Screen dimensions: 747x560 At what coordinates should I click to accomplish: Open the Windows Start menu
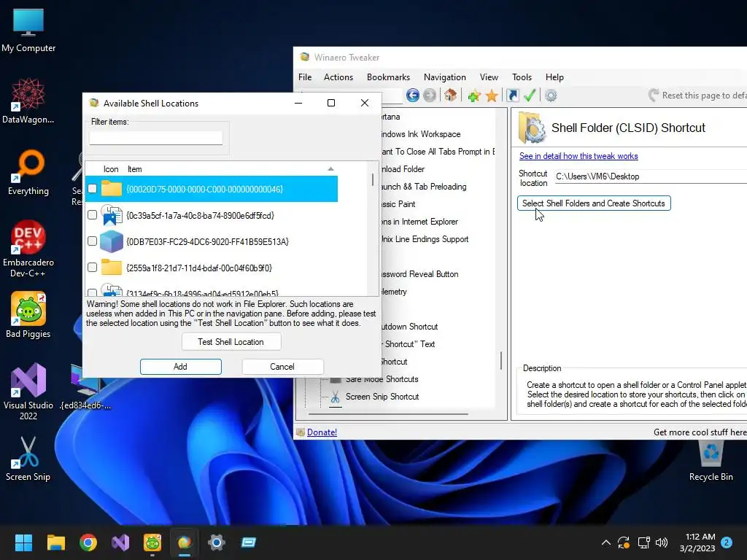point(23,542)
